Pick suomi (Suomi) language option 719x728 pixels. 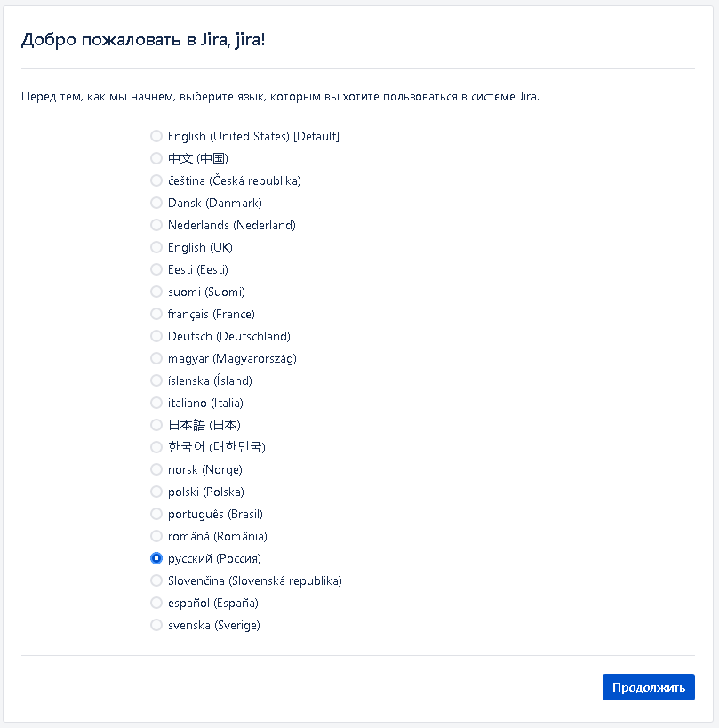pos(156,292)
